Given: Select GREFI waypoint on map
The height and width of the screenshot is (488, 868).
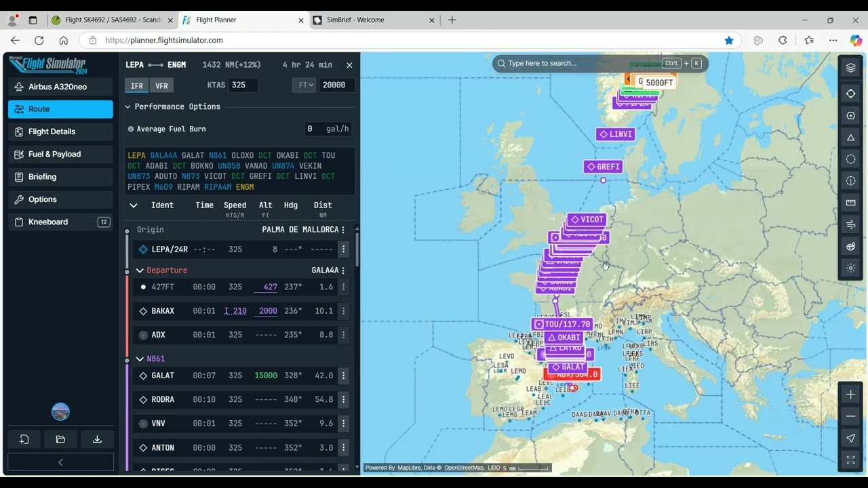Looking at the screenshot, I should (604, 167).
